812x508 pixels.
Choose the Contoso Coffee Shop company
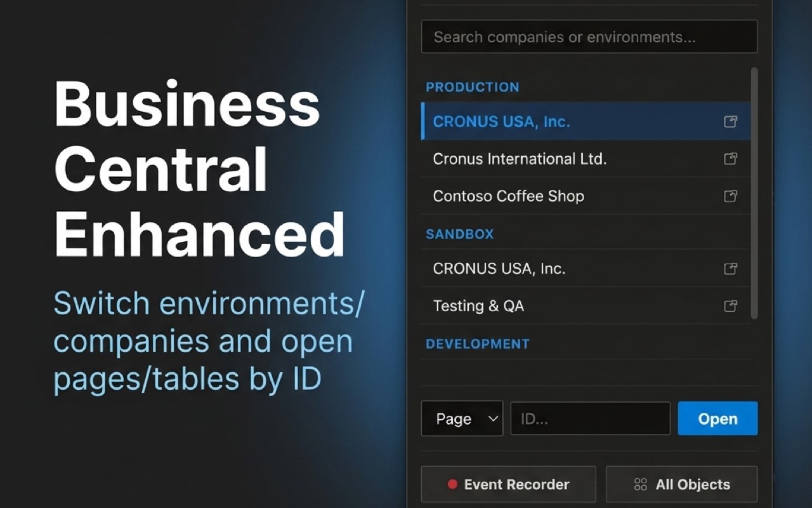click(x=586, y=196)
